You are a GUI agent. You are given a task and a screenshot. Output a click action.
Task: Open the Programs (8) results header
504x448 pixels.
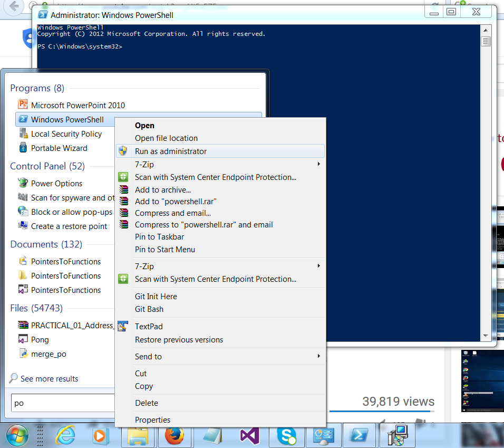37,88
